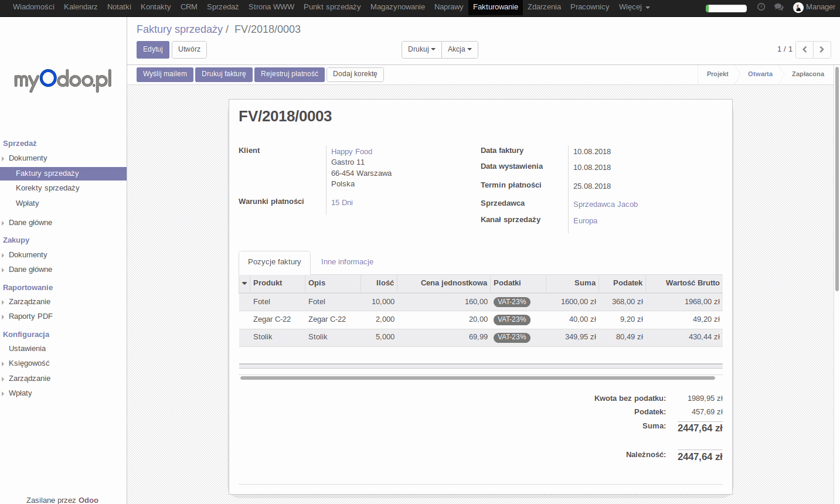This screenshot has width=840, height=504.
Task: Open the Magazynowanie menu
Action: pyautogui.click(x=397, y=7)
